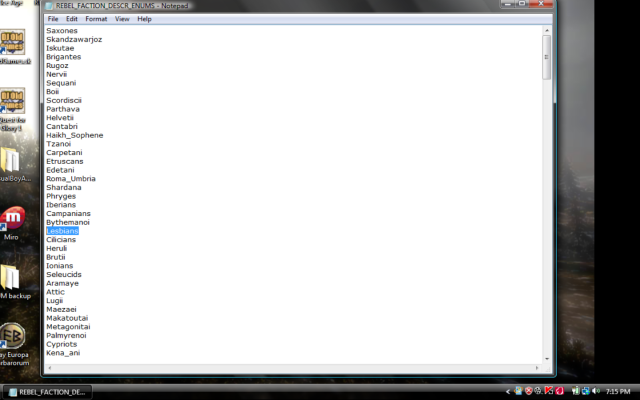Select the Europa Barbarorum desktop shortcut
This screenshot has width=640, height=400.
point(13,344)
